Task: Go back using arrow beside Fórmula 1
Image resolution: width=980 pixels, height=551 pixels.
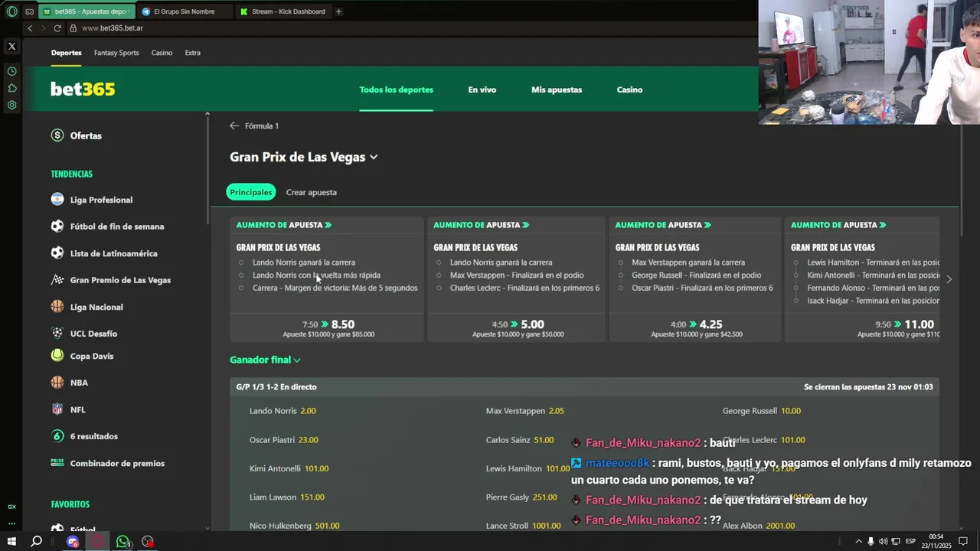Action: tap(234, 126)
